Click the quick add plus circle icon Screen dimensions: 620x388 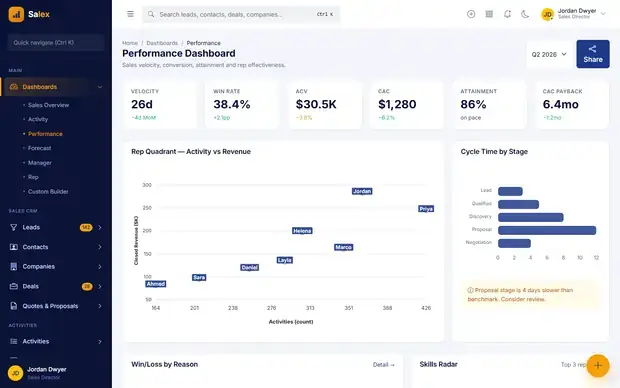[471, 14]
